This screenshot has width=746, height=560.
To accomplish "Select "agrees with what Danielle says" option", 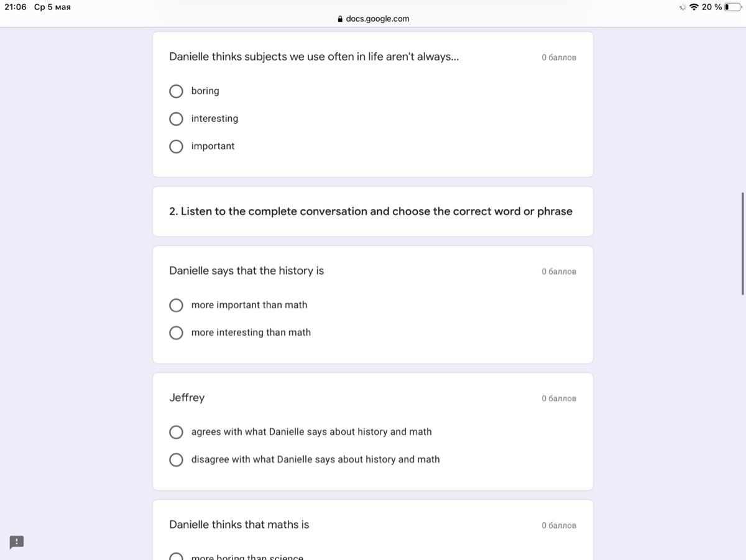I will pos(176,432).
